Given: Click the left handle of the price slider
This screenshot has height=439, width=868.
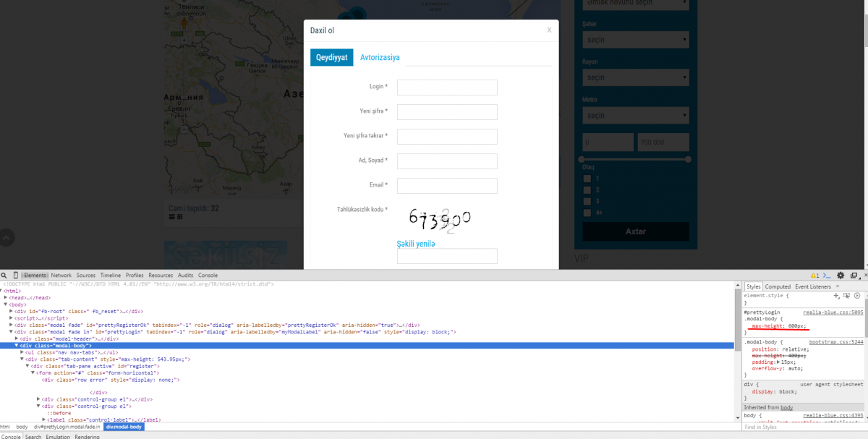Looking at the screenshot, I should click(x=581, y=159).
